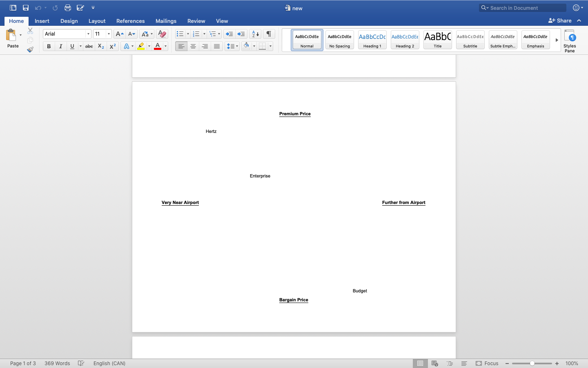Click the Share button

560,20
